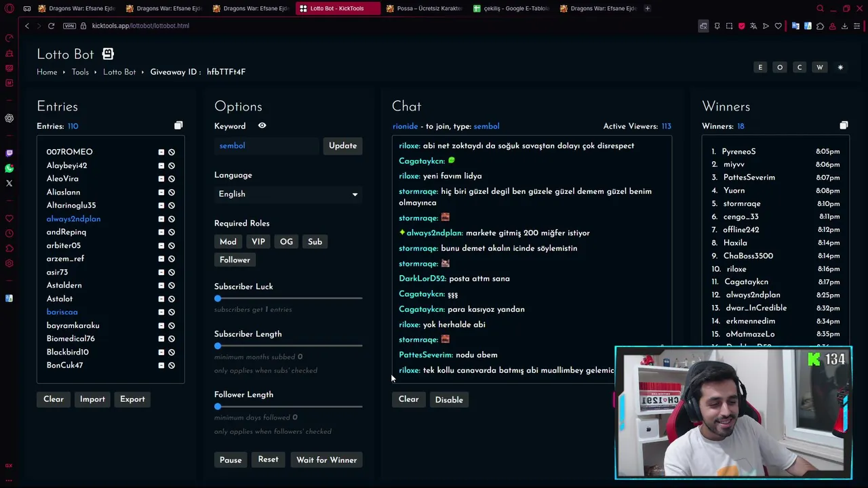Open VPN badge in the address bar
The image size is (868, 488).
pyautogui.click(x=69, y=26)
